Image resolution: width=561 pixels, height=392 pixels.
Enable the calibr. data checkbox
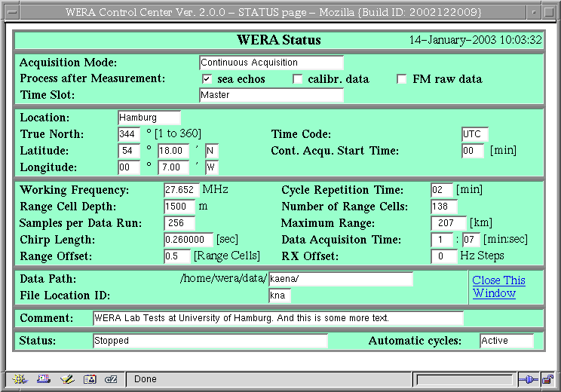(297, 78)
